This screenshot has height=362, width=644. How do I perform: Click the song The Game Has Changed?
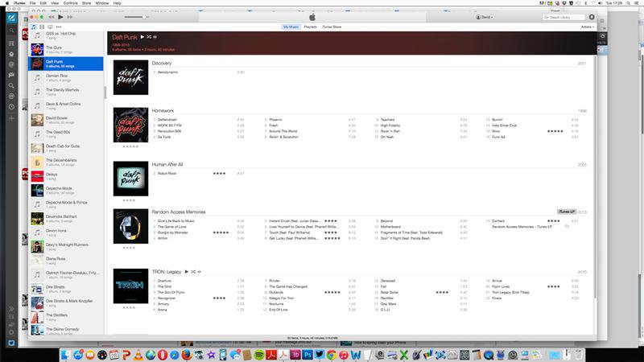pyautogui.click(x=288, y=286)
